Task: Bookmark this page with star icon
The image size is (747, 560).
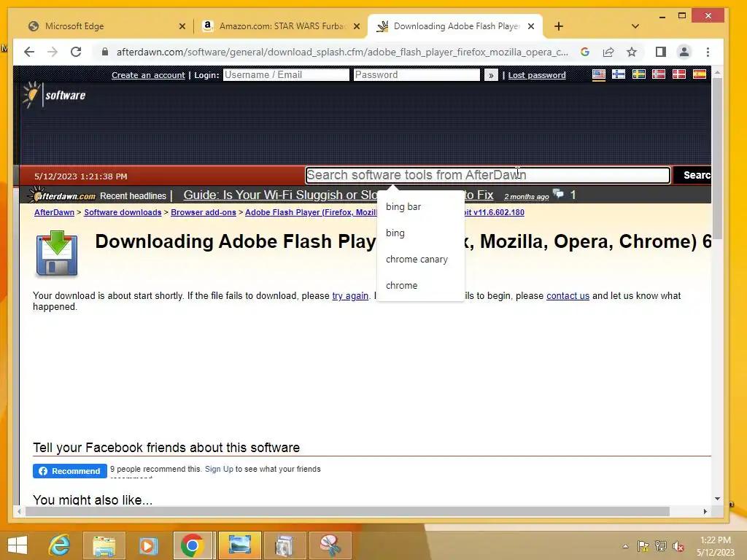Action: tap(632, 52)
